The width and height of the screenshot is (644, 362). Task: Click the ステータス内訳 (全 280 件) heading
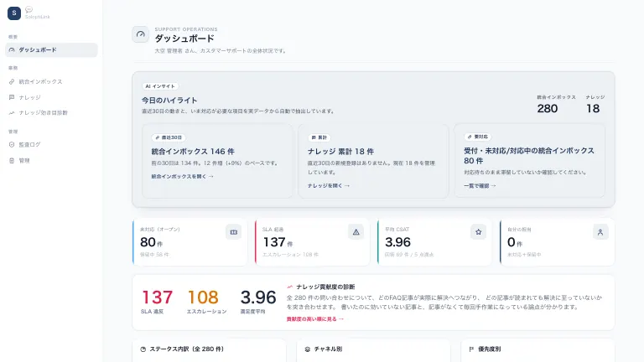coord(186,349)
